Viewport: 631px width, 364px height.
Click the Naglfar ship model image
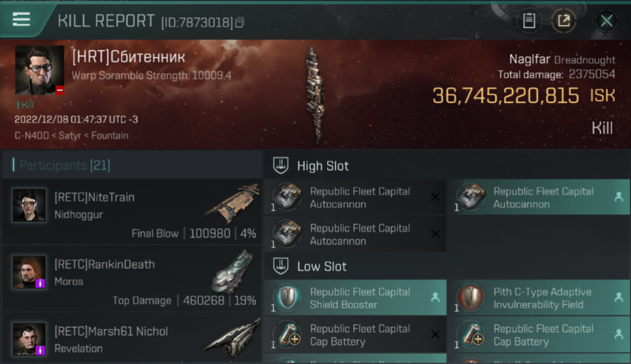coord(314,95)
